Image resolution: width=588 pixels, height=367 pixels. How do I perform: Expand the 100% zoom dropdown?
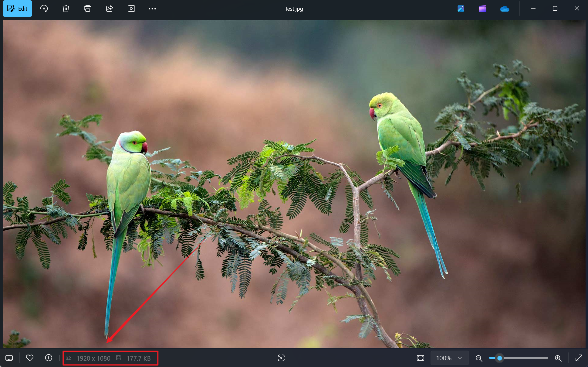click(x=449, y=358)
